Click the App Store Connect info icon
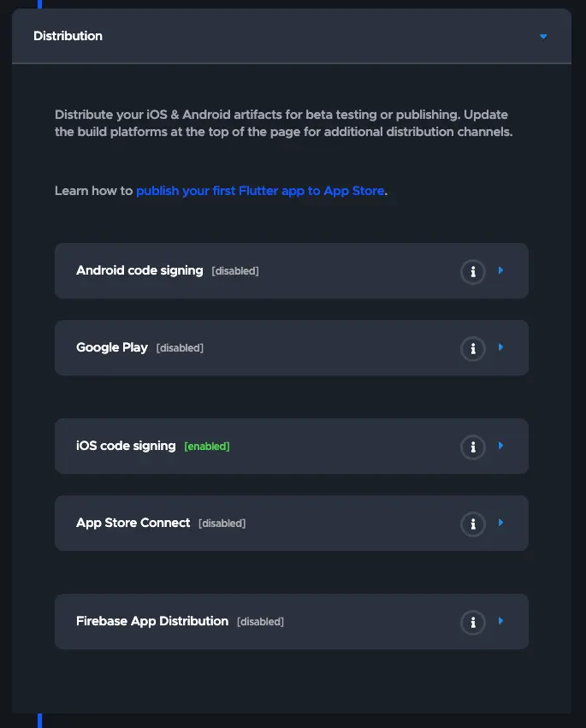The width and height of the screenshot is (586, 728). click(x=472, y=524)
